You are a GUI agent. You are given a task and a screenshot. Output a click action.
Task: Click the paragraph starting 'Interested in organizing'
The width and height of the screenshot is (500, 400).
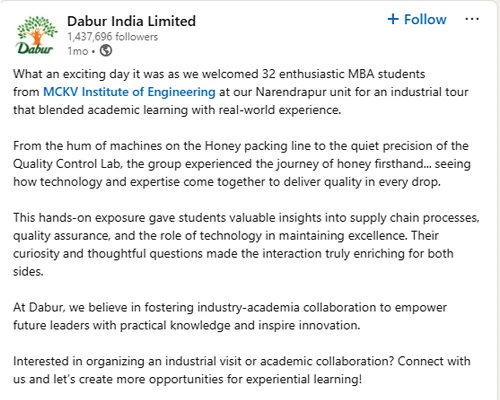(242, 370)
